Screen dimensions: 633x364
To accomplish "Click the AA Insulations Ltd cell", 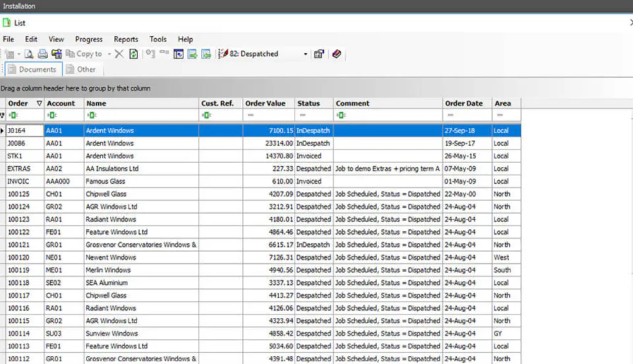I will [141, 169].
